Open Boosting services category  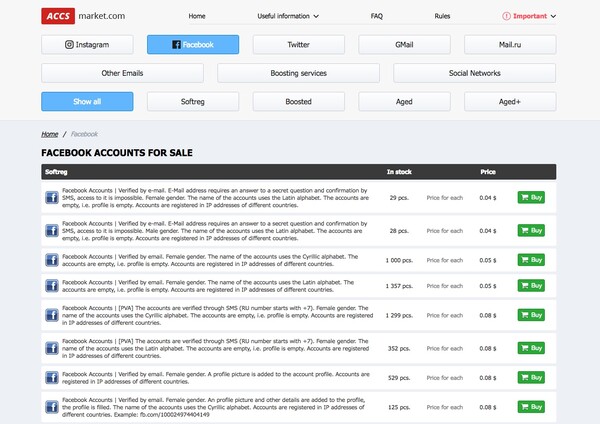tap(298, 73)
